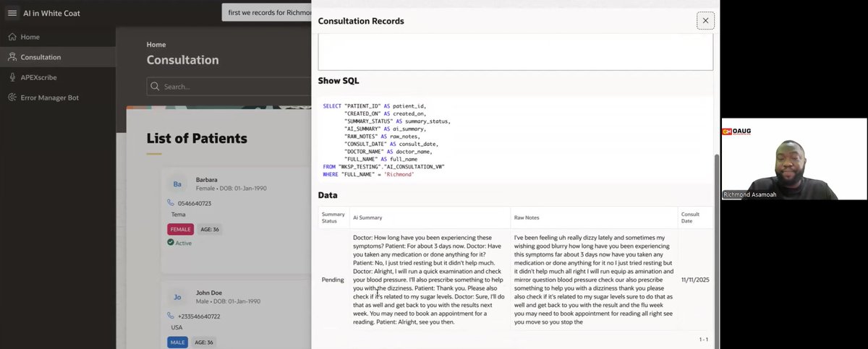
Task: Click the Richmond Asamoah video thumbnail
Action: pyautogui.click(x=794, y=159)
